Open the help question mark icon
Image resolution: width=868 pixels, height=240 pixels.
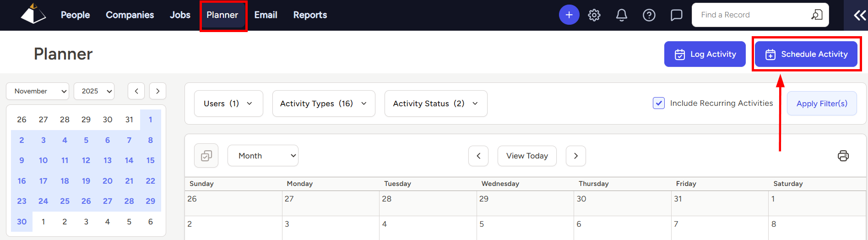point(649,15)
